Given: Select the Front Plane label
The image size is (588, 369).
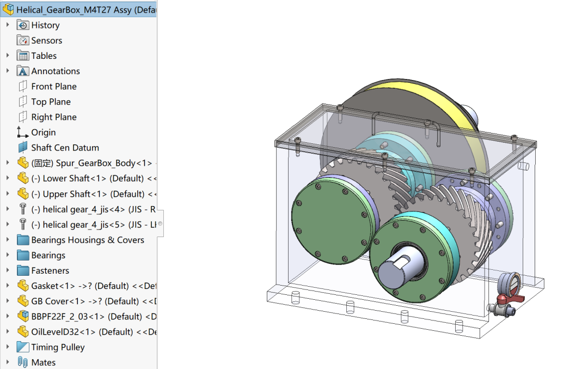Looking at the screenshot, I should pos(54,86).
